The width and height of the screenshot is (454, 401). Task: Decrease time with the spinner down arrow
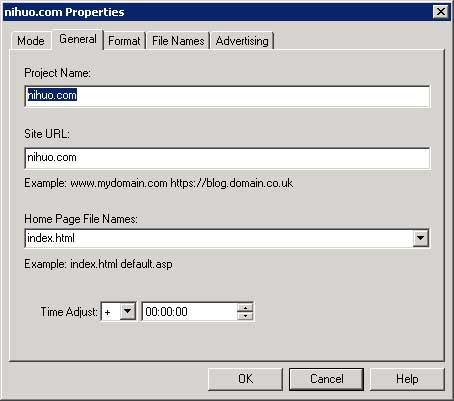click(x=245, y=316)
